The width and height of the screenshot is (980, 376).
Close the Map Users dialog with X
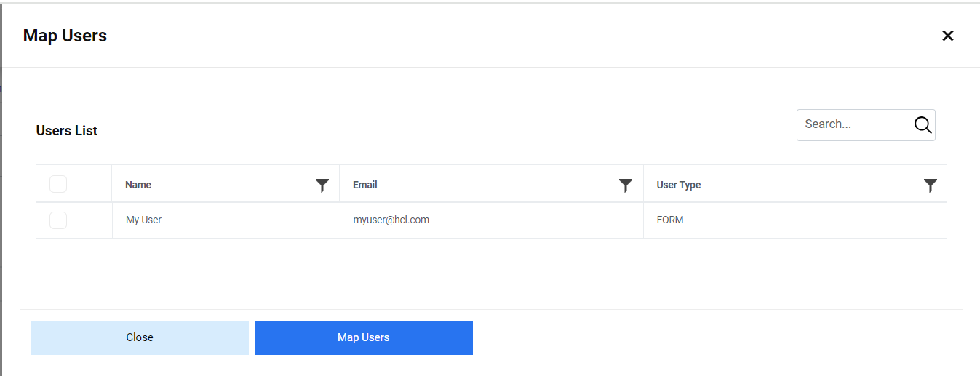click(x=947, y=36)
